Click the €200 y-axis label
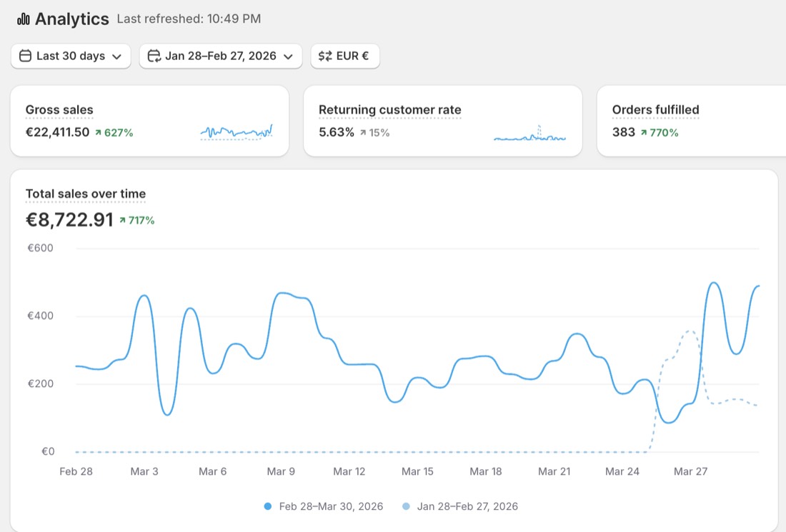The height and width of the screenshot is (532, 786). click(40, 383)
